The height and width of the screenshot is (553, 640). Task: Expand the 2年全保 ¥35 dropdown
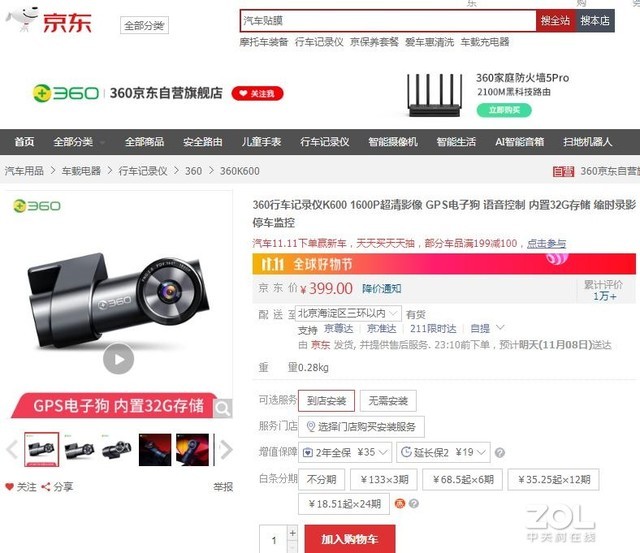pyautogui.click(x=345, y=452)
